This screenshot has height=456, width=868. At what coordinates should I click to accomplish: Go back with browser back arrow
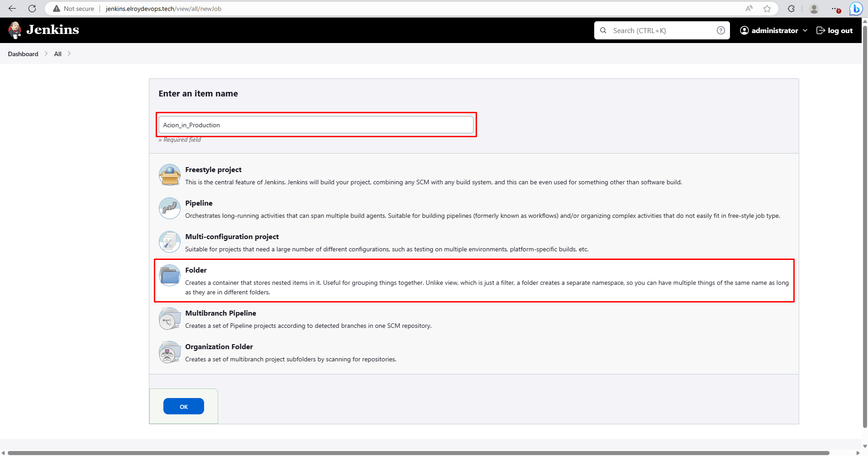coord(12,9)
